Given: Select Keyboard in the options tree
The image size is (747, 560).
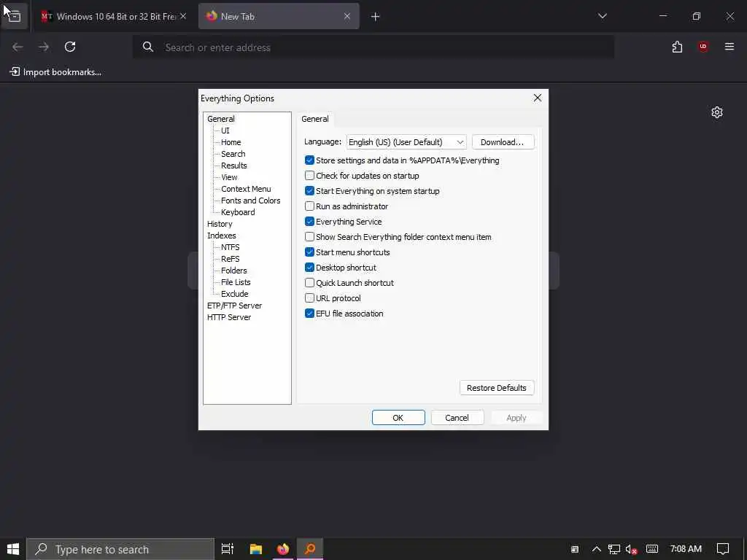Looking at the screenshot, I should [238, 212].
